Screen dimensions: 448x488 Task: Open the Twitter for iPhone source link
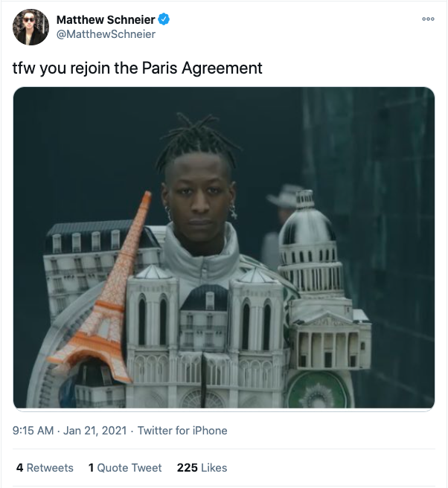click(x=182, y=431)
